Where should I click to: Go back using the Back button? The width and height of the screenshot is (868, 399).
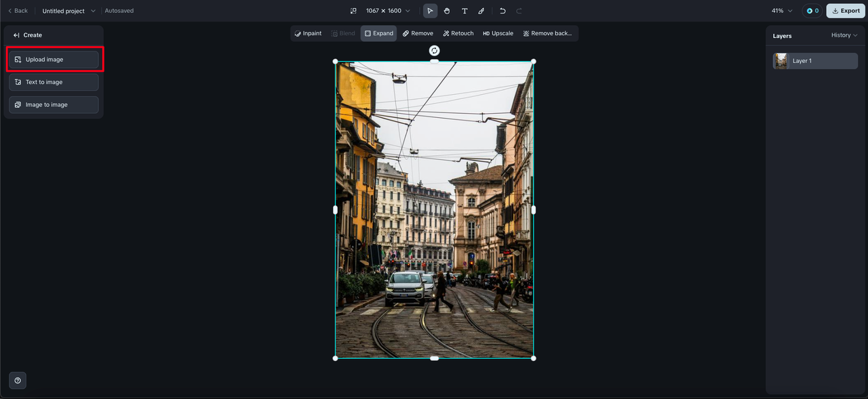coord(18,11)
